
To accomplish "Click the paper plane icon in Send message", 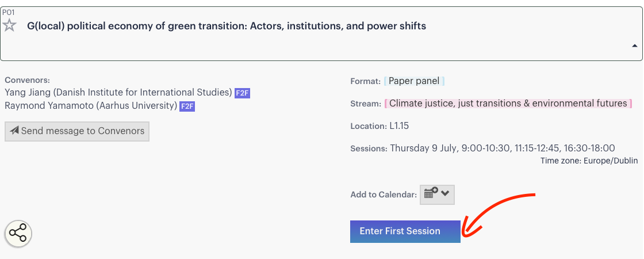I will click(14, 131).
